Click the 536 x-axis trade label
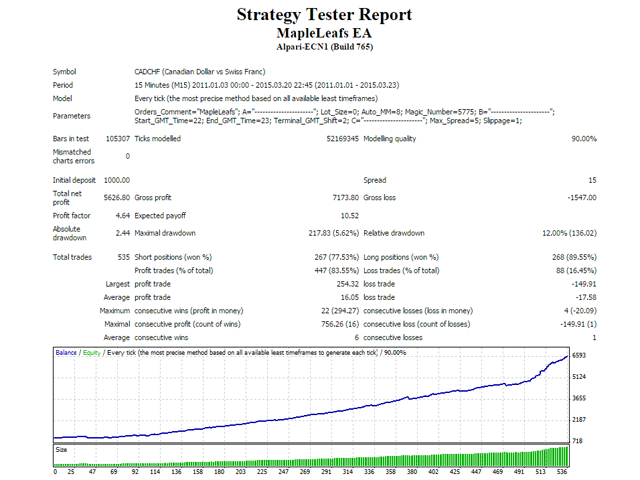This screenshot has width=640, height=480. [562, 472]
